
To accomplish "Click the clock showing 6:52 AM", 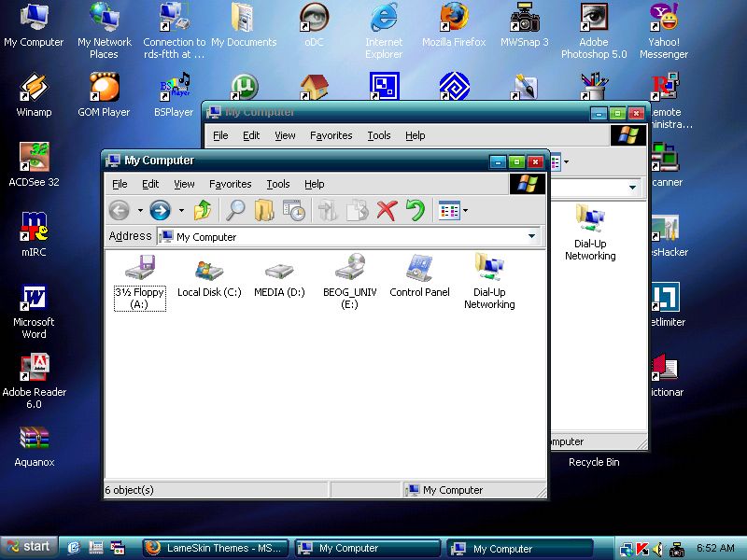I will [x=715, y=548].
